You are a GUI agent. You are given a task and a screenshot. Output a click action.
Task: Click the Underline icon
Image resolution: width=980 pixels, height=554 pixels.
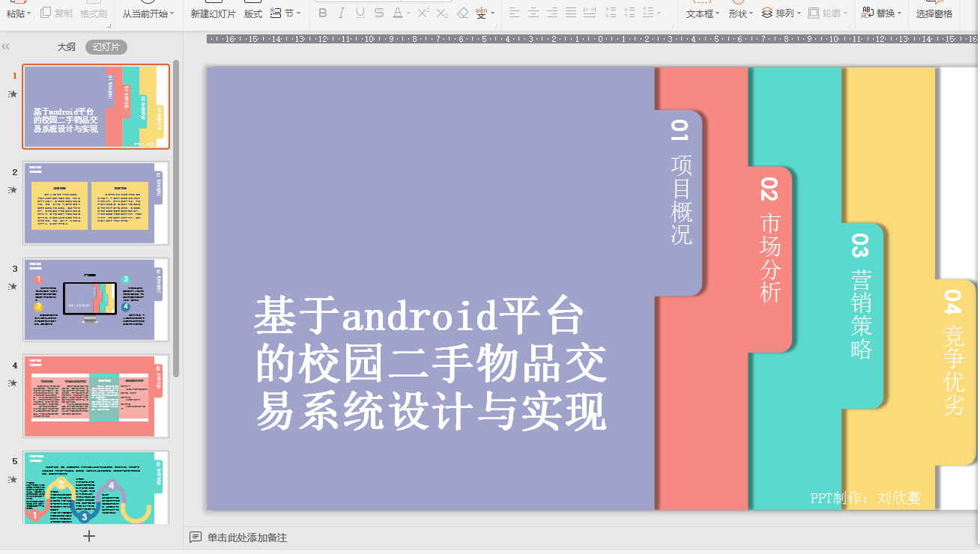pos(360,13)
